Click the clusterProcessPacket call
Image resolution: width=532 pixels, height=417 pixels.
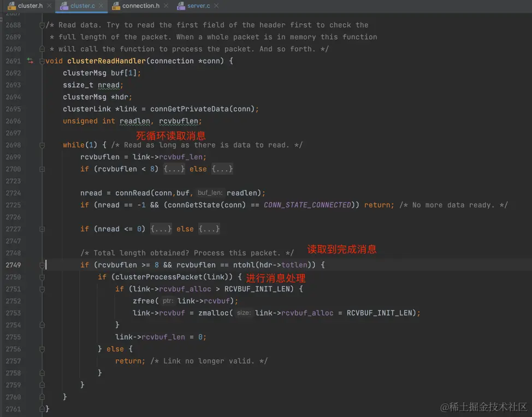[x=159, y=277]
